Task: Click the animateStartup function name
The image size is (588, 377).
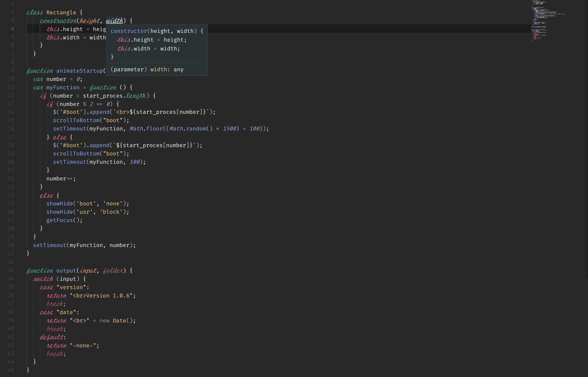Action: click(x=80, y=71)
